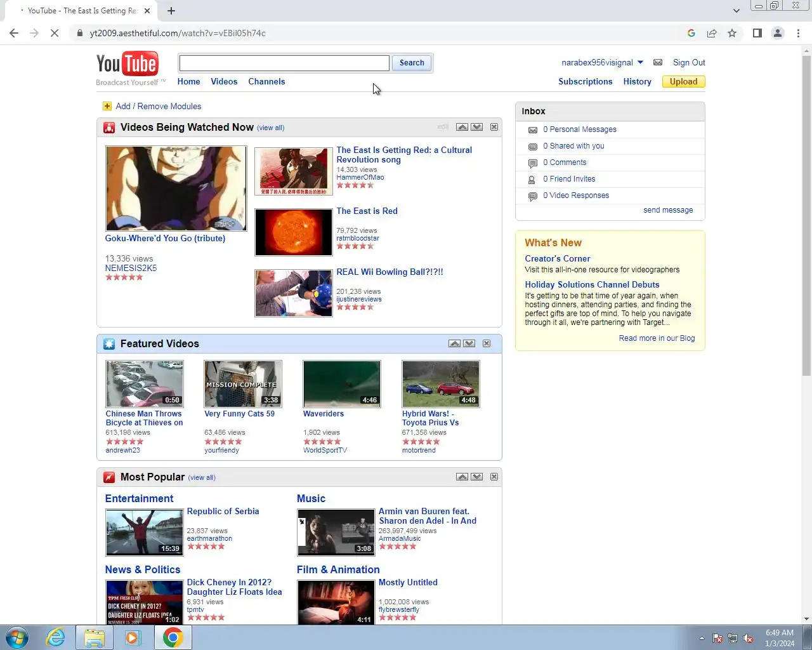The width and height of the screenshot is (812, 650).
Task: Show hidden system tray icons
Action: tap(702, 639)
